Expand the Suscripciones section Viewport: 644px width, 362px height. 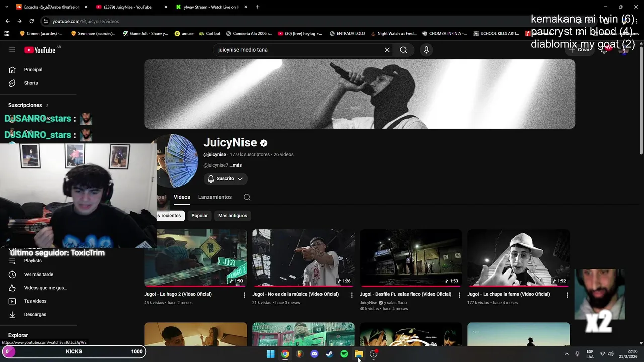pyautogui.click(x=29, y=105)
